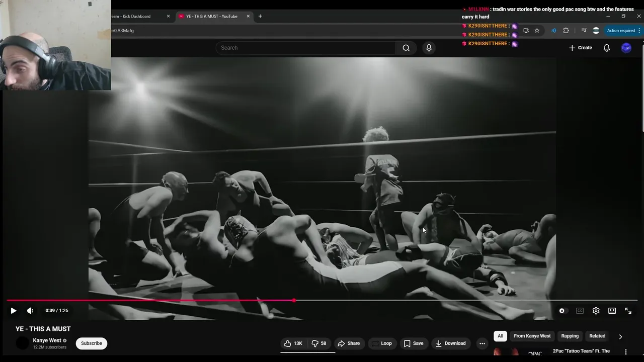Expand more filter chips with the right chevron
Image resolution: width=644 pixels, height=362 pixels.
[x=620, y=336]
